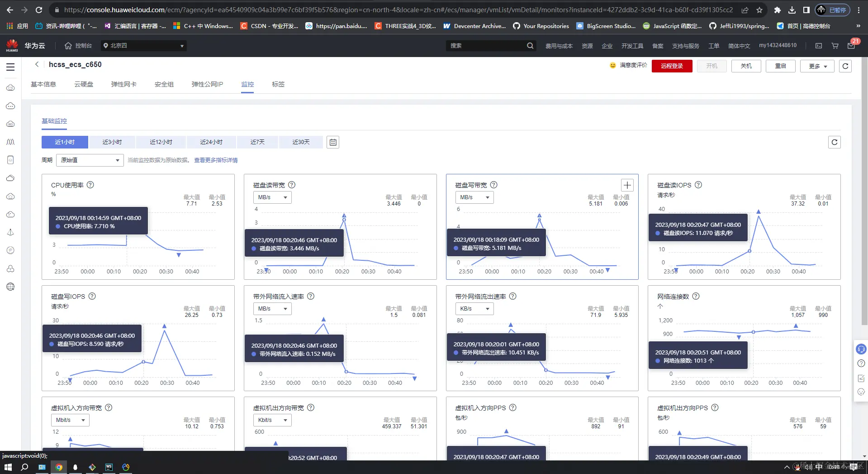Select the 近3小时 time range
868x474 pixels.
112,142
